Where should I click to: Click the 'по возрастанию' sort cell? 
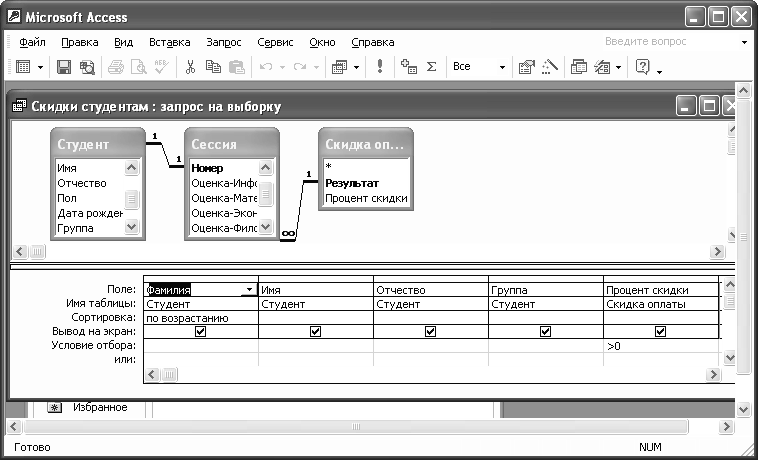pos(201,318)
